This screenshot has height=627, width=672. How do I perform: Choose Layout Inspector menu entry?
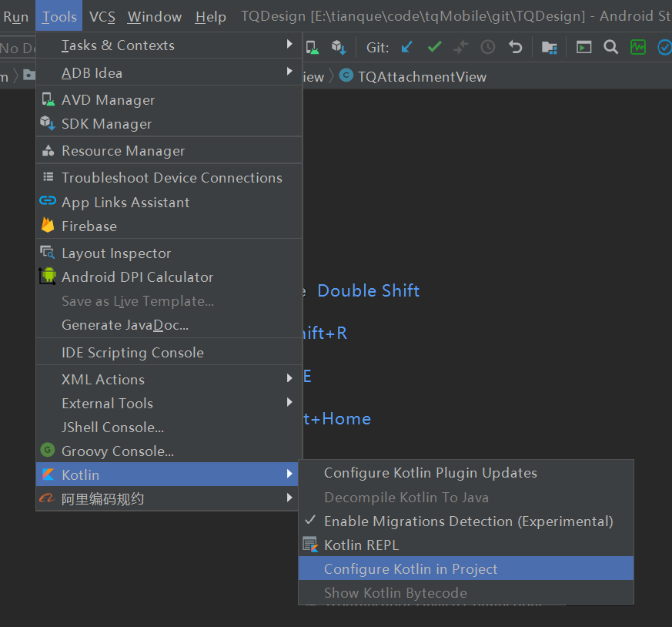tap(169, 253)
